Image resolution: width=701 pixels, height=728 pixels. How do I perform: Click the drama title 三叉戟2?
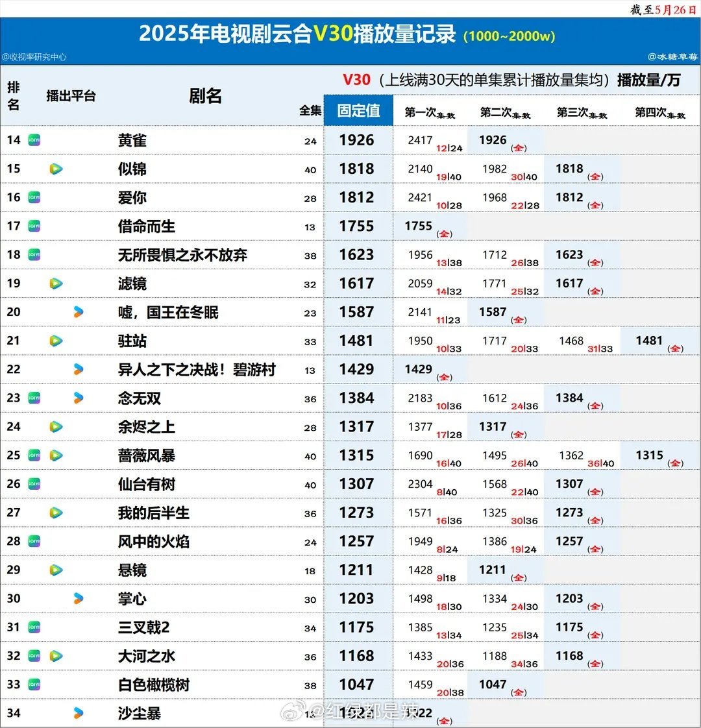143,627
